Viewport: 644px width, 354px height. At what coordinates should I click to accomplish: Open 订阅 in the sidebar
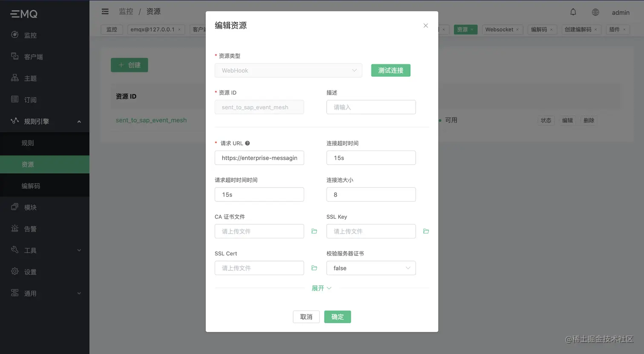tap(45, 100)
